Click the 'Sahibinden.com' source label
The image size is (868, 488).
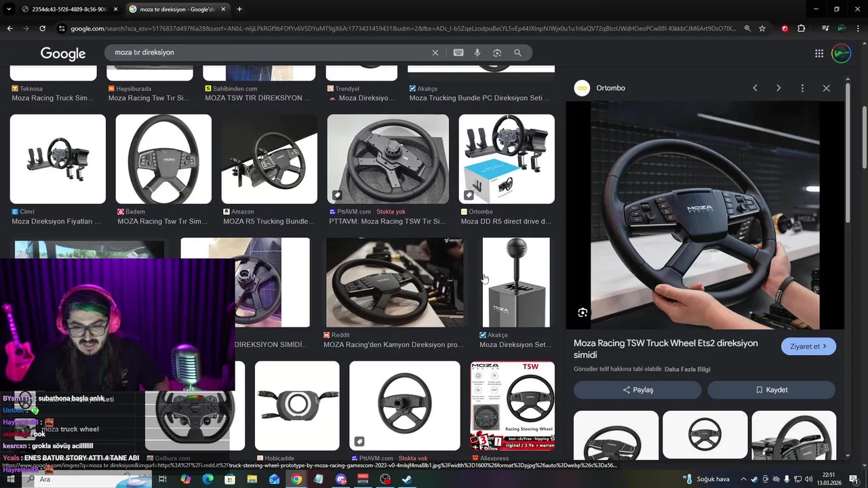point(235,89)
